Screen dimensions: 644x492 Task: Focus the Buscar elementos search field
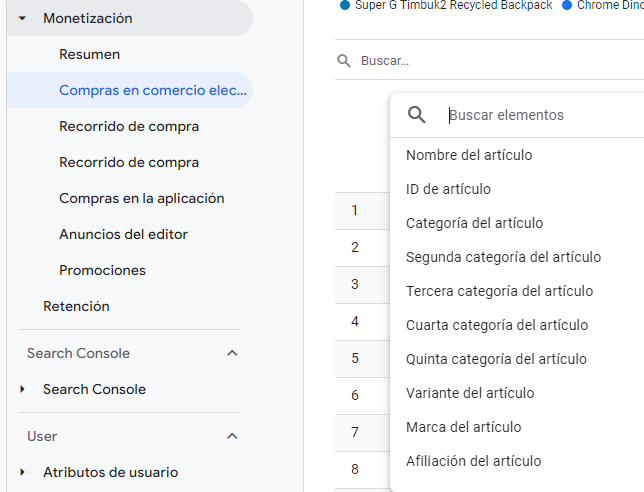click(540, 115)
